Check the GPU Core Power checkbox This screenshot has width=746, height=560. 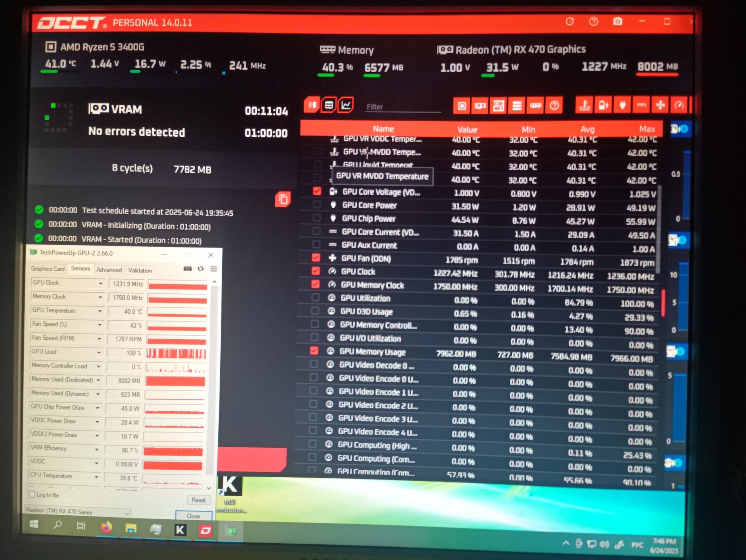[317, 204]
